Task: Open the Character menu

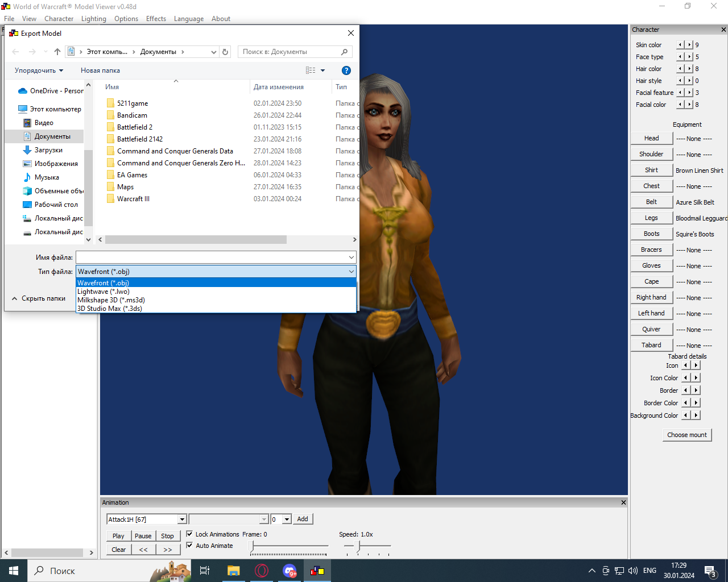Action: pos(59,19)
